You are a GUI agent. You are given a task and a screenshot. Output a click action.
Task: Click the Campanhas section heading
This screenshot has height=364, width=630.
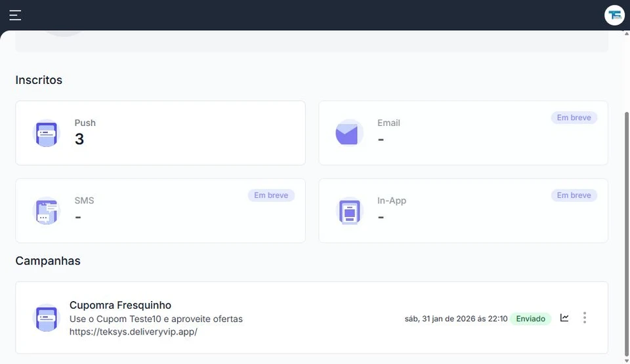tap(48, 261)
